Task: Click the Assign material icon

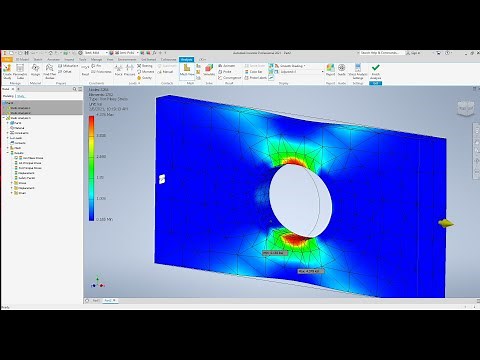Action: point(35,71)
